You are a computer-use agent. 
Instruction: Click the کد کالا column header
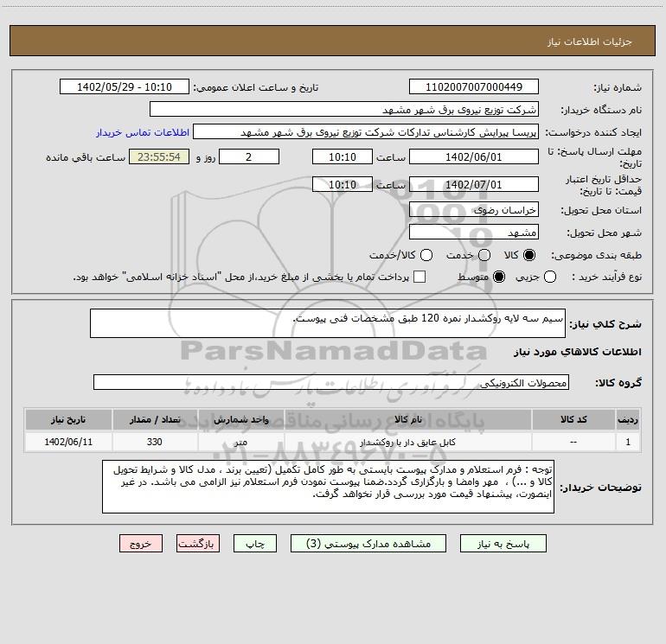click(x=573, y=420)
